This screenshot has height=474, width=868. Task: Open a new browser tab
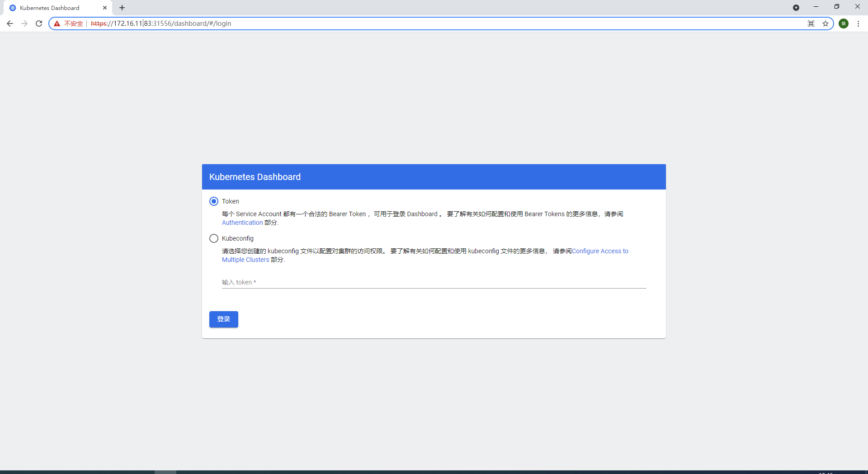[122, 8]
